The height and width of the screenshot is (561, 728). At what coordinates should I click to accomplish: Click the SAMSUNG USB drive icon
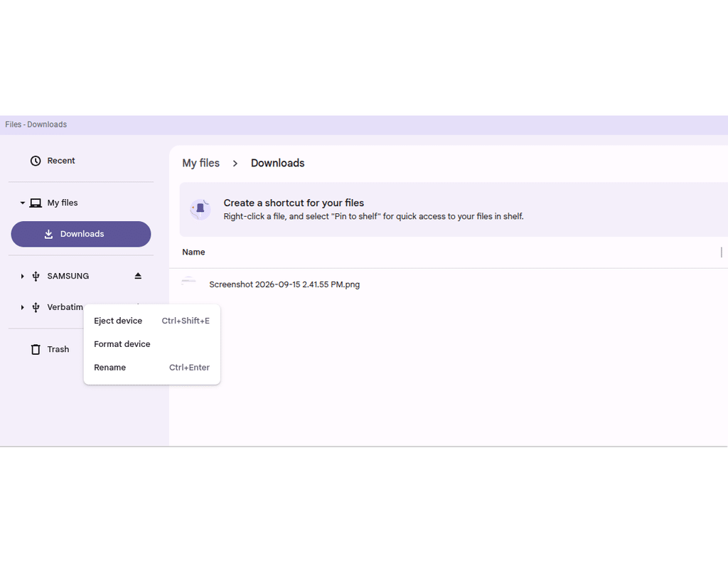(x=36, y=277)
